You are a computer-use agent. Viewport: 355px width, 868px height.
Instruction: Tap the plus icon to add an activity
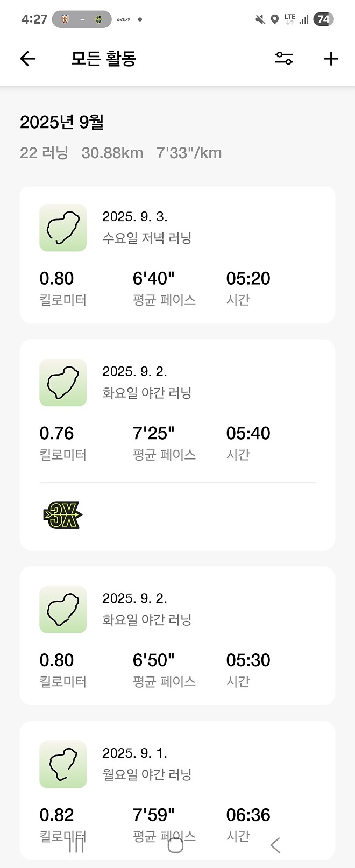point(330,58)
